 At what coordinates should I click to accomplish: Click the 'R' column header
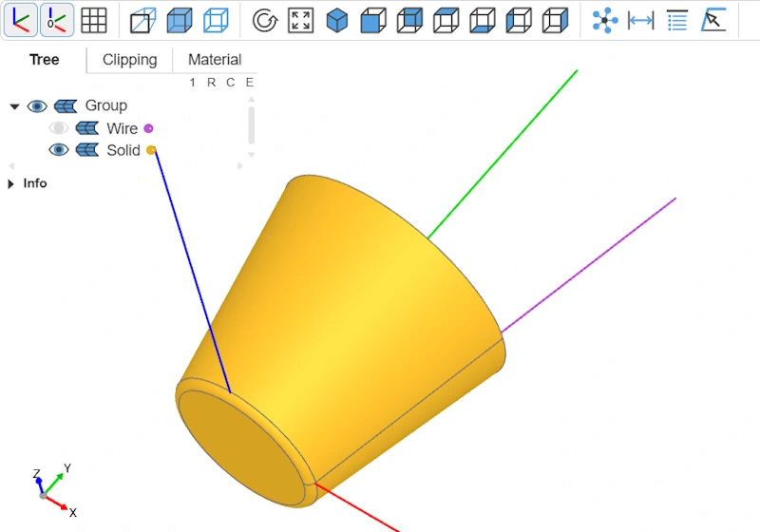click(211, 83)
